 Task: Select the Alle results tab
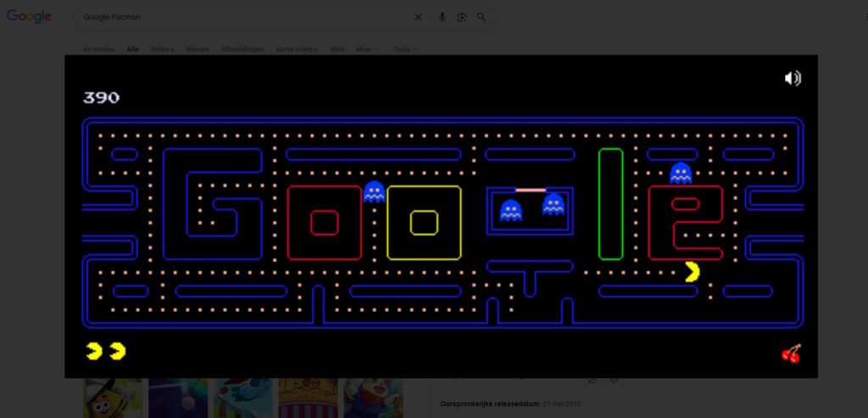133,49
